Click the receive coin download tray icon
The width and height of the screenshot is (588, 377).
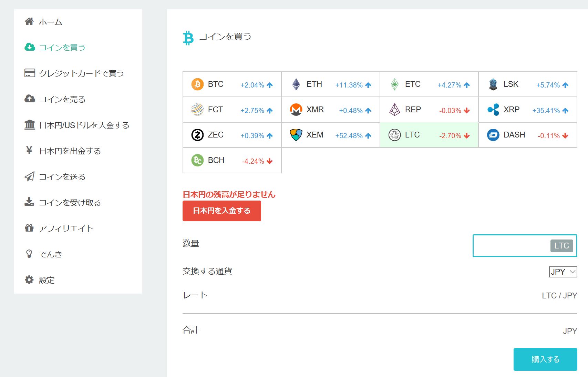tap(29, 202)
